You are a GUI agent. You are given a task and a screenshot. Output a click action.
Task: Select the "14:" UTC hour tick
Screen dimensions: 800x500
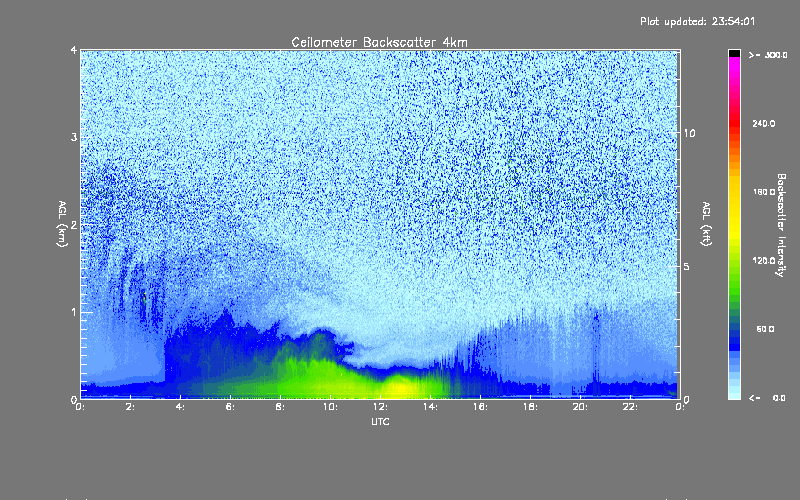[430, 407]
